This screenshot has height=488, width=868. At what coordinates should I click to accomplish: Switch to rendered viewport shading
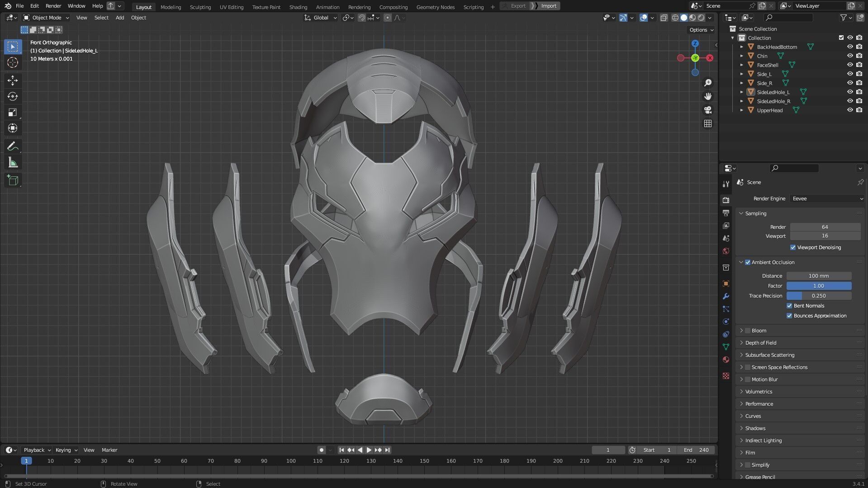pos(701,18)
